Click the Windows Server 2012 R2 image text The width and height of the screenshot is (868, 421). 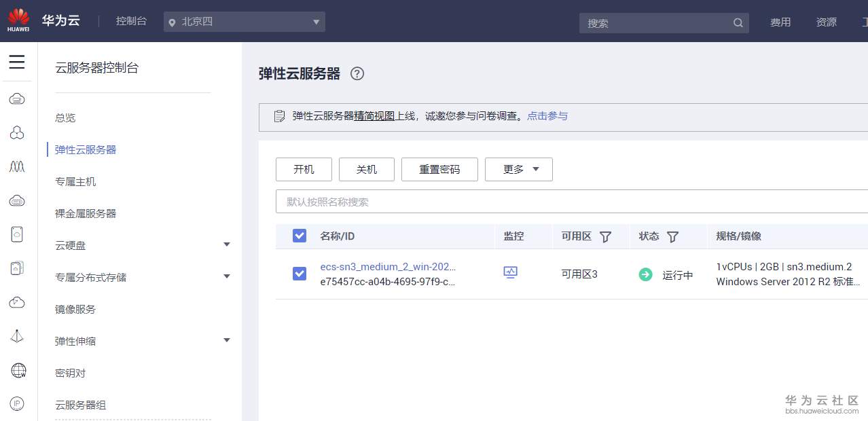789,282
